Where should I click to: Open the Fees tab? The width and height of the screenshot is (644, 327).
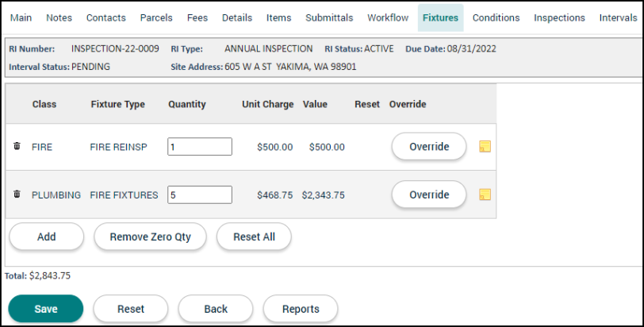click(197, 17)
